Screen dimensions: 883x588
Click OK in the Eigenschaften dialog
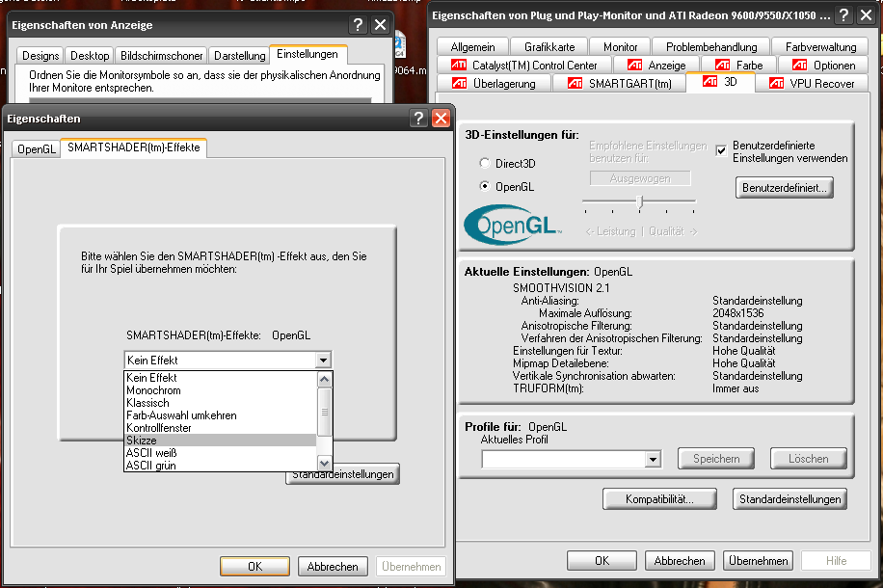[x=255, y=567]
